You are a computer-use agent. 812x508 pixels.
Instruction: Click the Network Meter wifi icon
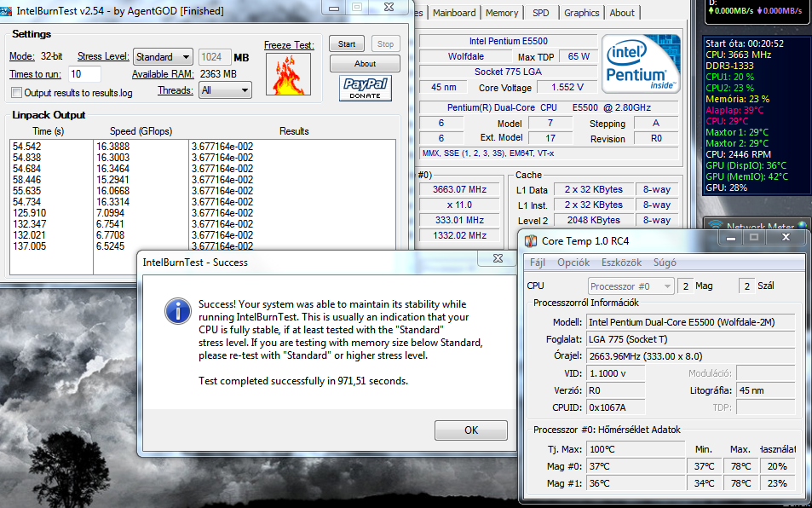click(x=716, y=226)
